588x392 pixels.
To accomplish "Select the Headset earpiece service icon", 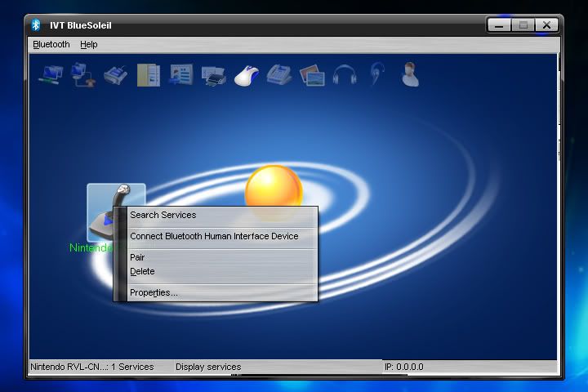I will pos(376,75).
